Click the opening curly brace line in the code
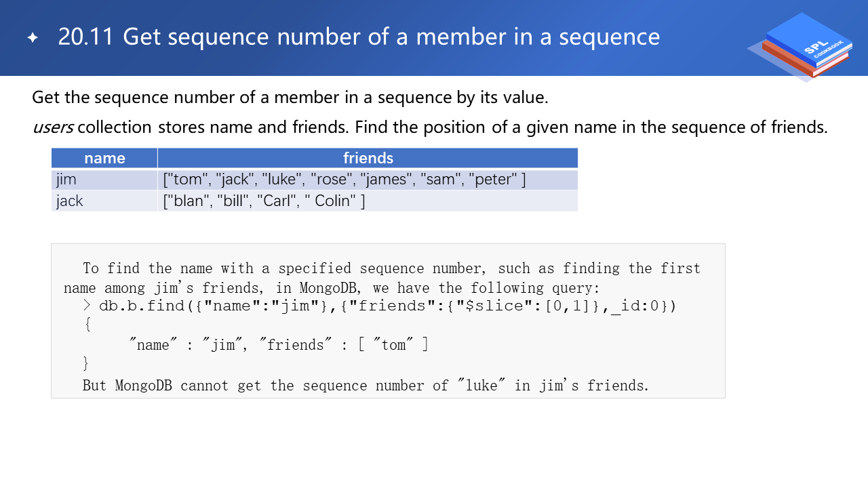Screen dimensions: 868x488 (87, 325)
